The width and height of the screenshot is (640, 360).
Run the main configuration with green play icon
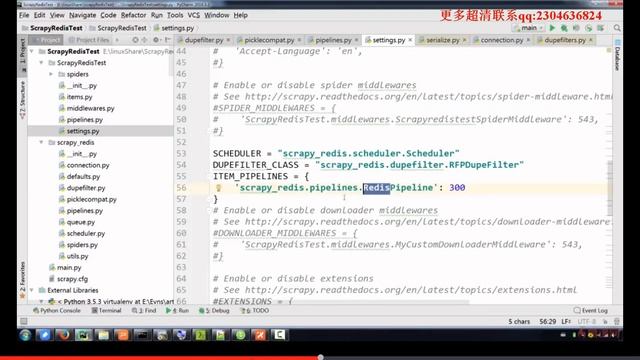[552, 28]
